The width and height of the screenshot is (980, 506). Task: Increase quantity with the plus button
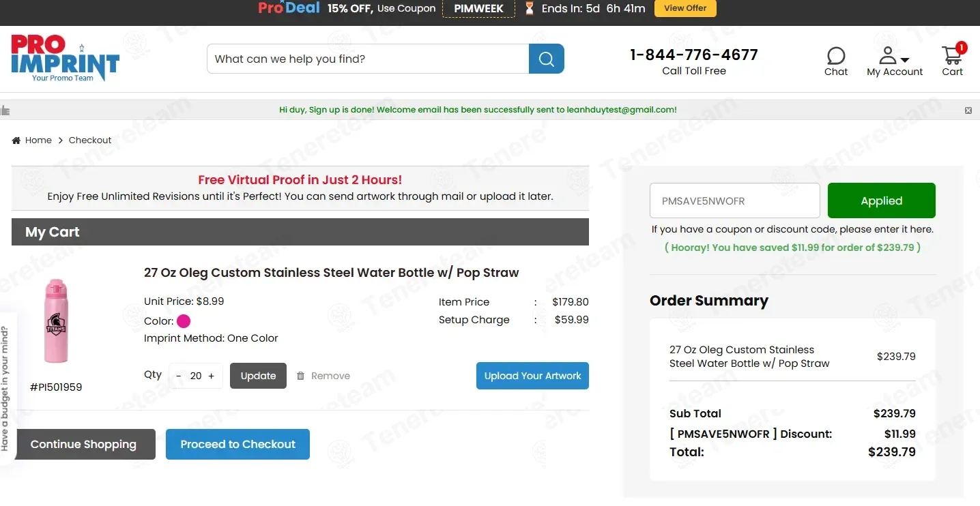point(212,376)
